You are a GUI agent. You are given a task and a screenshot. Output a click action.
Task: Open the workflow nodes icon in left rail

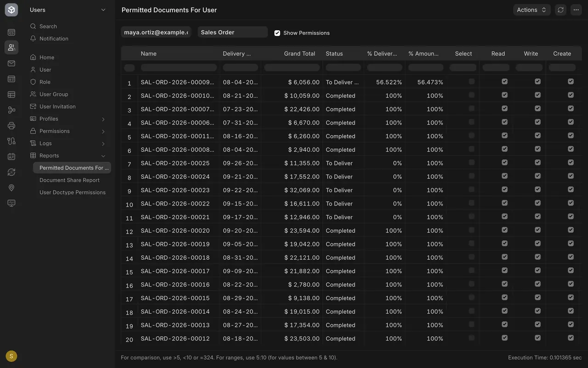(11, 110)
